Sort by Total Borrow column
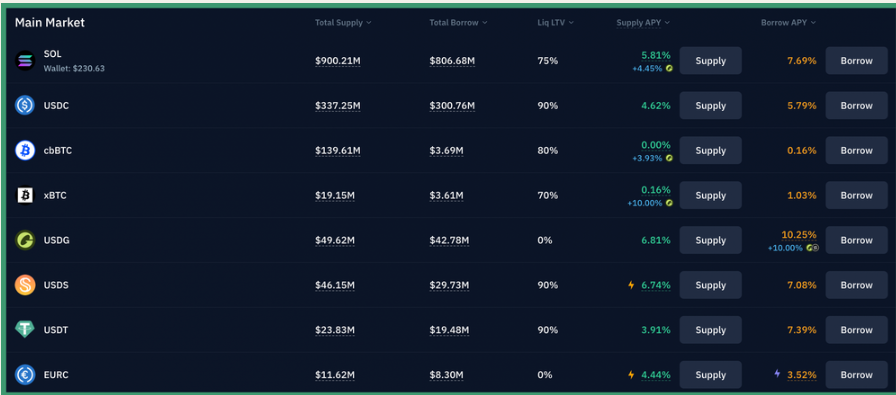This screenshot has width=896, height=395. 458,22
